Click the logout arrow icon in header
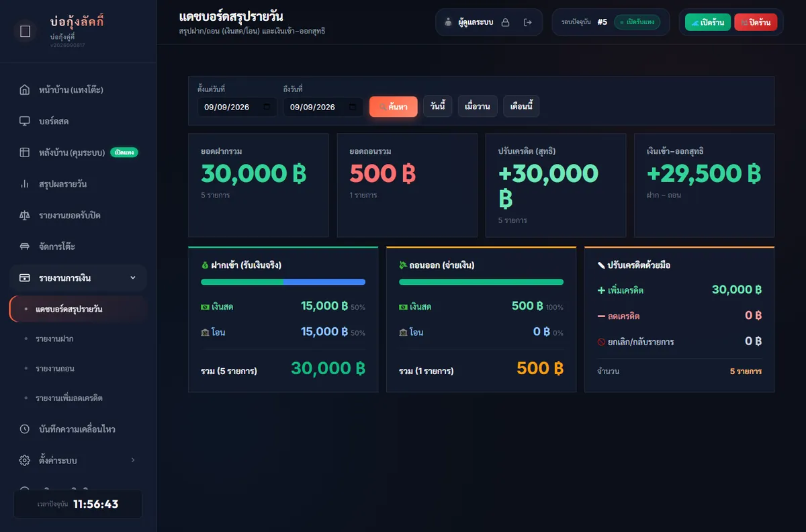 (528, 22)
